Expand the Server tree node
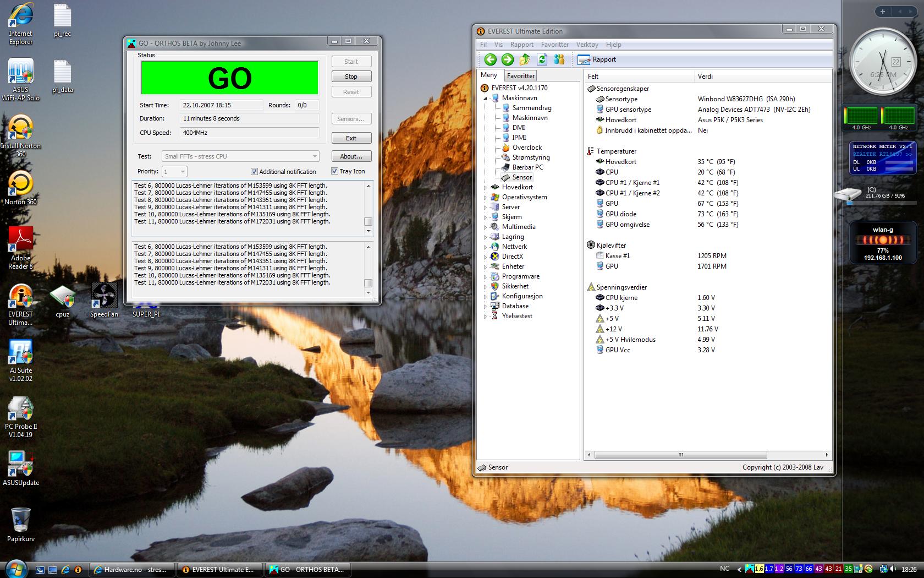Viewport: 924px width, 578px height. pos(486,207)
